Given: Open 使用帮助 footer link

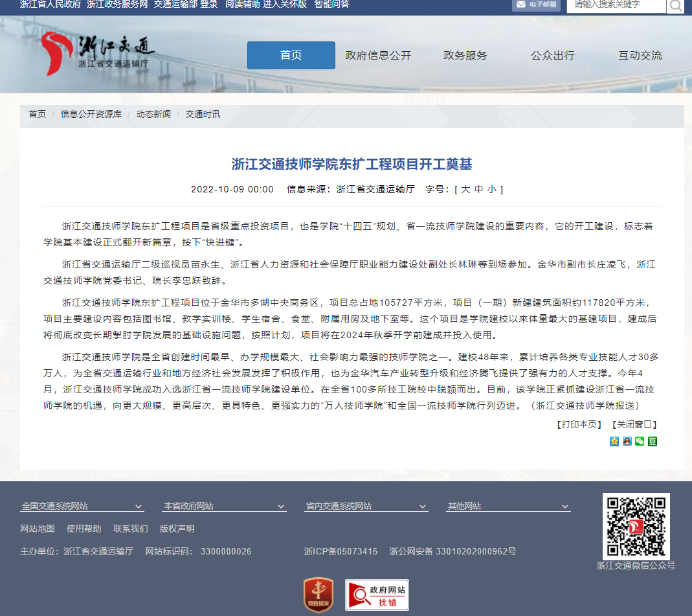Looking at the screenshot, I should [x=84, y=529].
